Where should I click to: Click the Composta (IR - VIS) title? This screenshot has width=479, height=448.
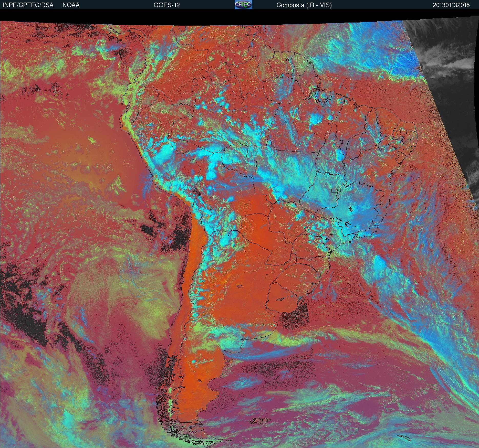(304, 5)
